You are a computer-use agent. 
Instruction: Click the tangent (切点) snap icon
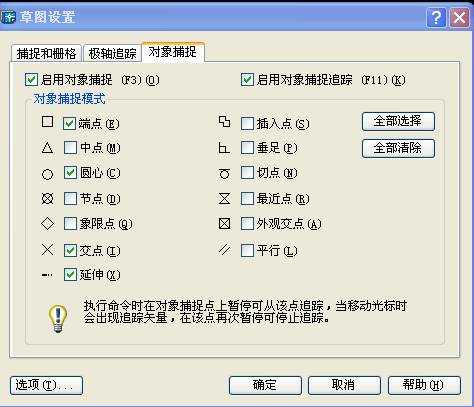click(x=224, y=174)
